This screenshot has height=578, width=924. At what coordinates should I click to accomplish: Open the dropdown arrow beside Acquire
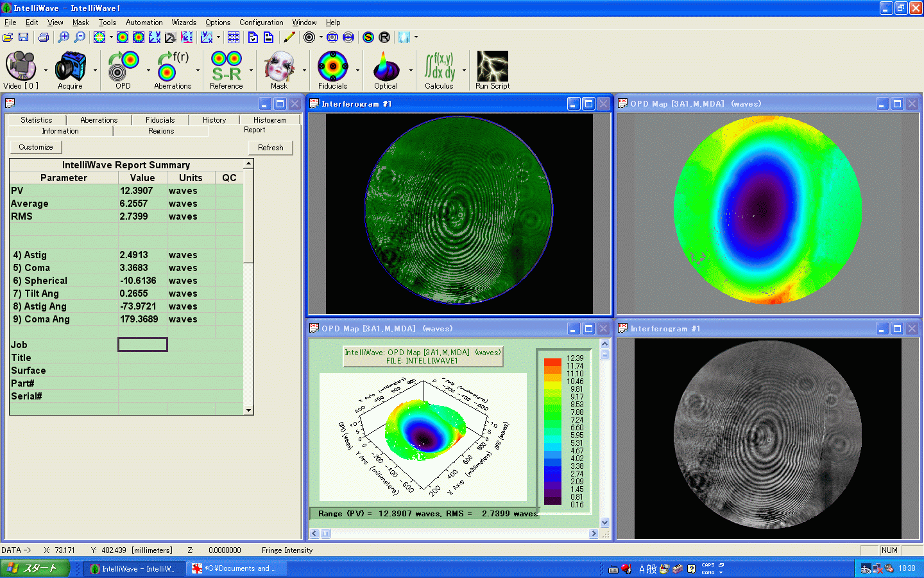(x=95, y=70)
